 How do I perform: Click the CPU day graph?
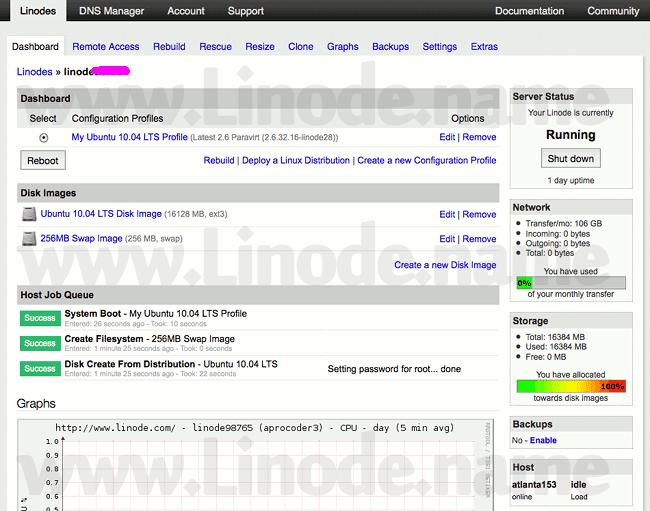[255, 465]
